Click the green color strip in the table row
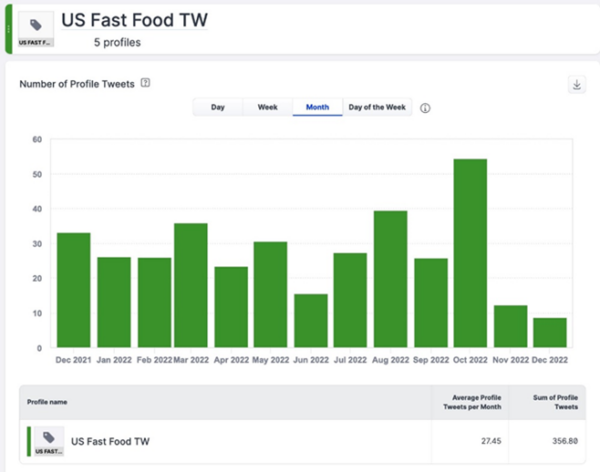The width and height of the screenshot is (600, 472). pos(29,440)
